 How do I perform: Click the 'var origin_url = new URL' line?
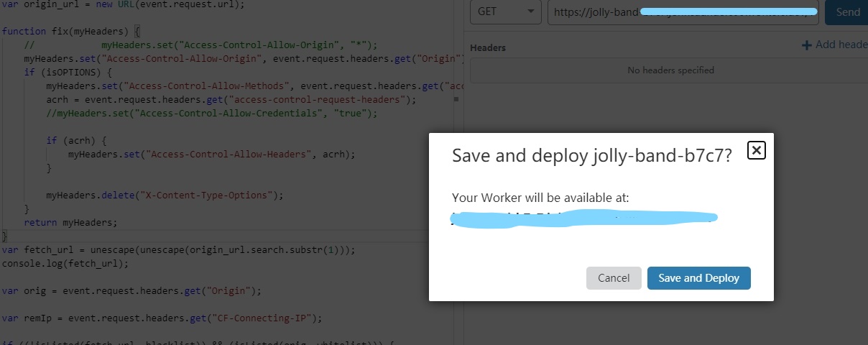123,4
